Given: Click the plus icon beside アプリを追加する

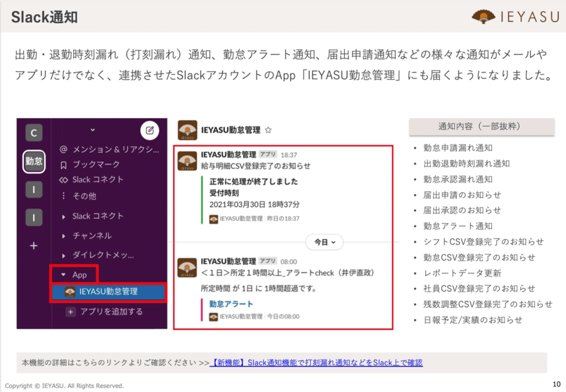Looking at the screenshot, I should tap(71, 312).
